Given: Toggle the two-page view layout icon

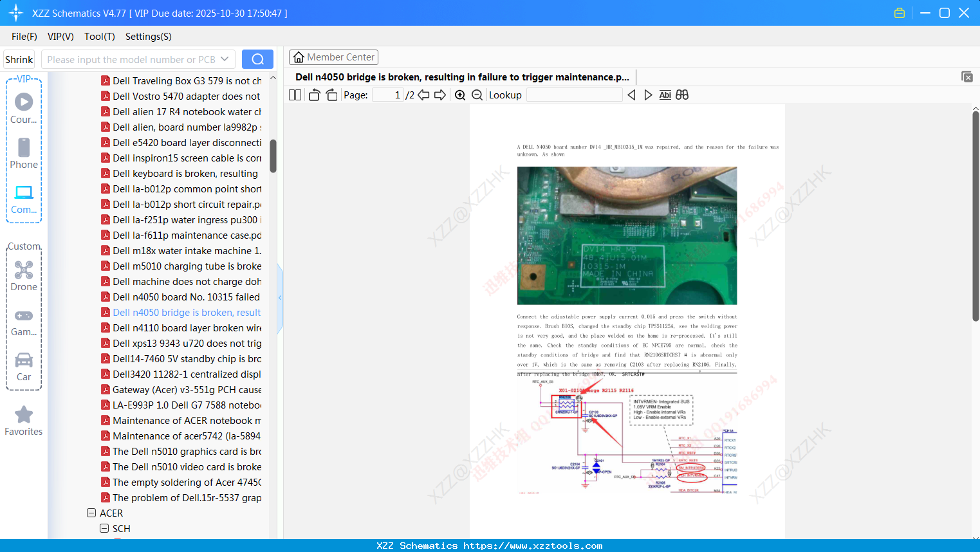Looking at the screenshot, I should click(295, 95).
